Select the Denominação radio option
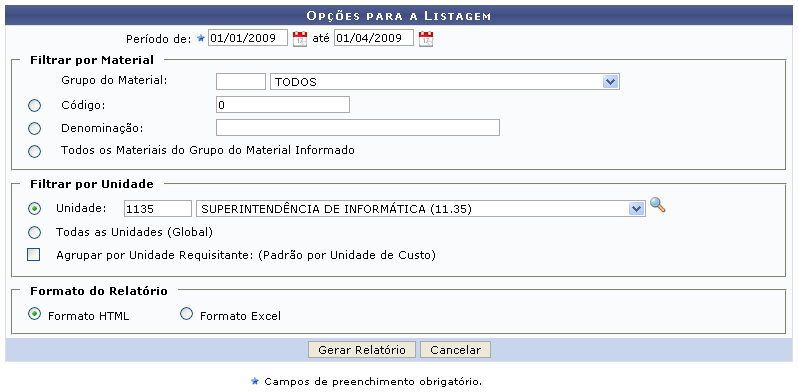 (34, 128)
